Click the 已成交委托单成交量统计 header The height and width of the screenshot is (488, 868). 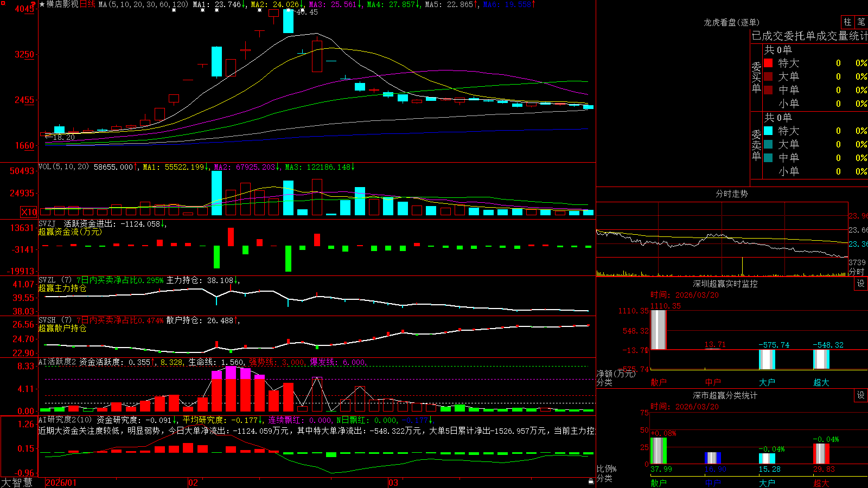[809, 36]
